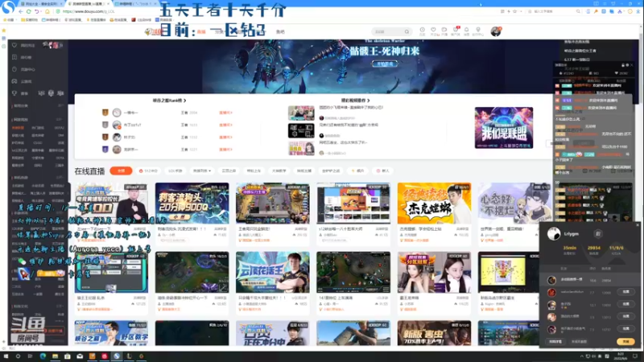Switch to the third browser tab
The width and height of the screenshot is (644, 362).
click(134, 4)
